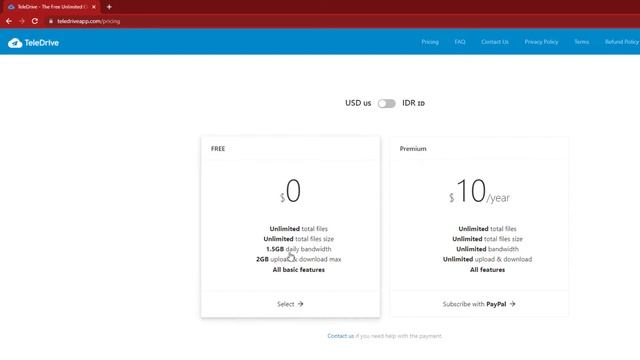
Task: Click 'Unlimited upload & download' in Premium
Action: click(487, 259)
